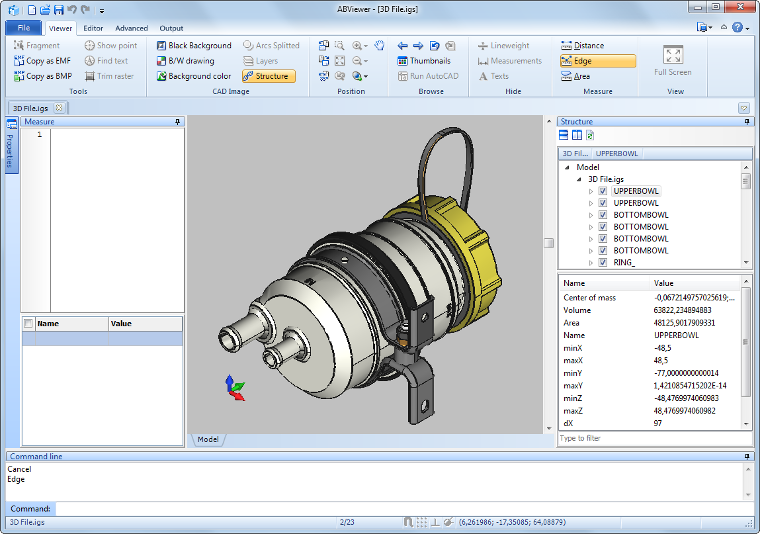Click the Zoom out magnifier icon
Viewport: 760px width, 534px height.
357,61
